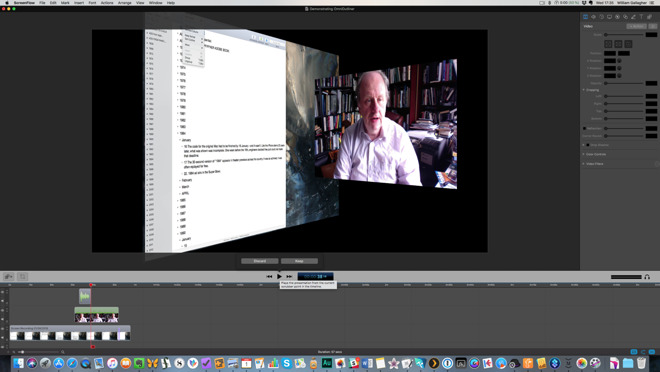Open the Media Library inspector tab
Viewport: 660px width, 372px height.
[x=649, y=17]
